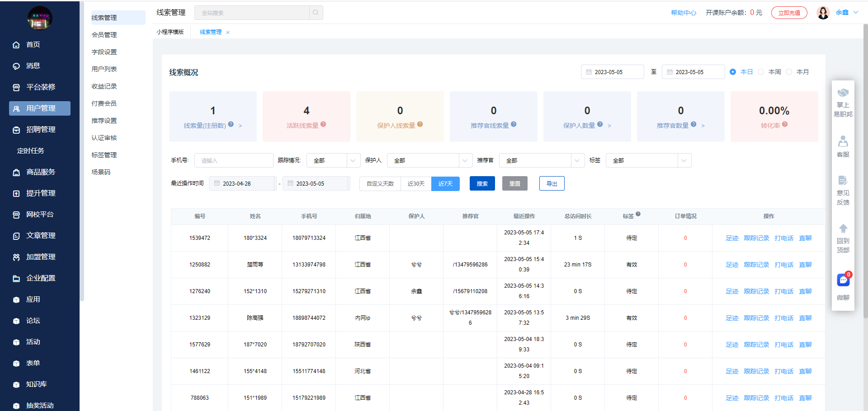The image size is (868, 411).
Task: Select the 近30天 option
Action: (x=416, y=184)
